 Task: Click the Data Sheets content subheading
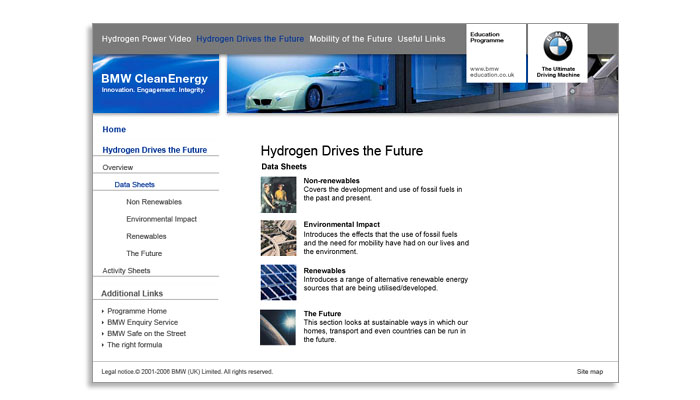pos(284,167)
